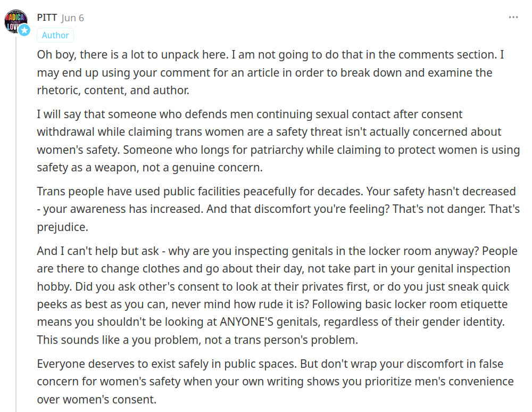The image size is (532, 412).
Task: Click the Jun 6 comment timestamp
Action: pos(73,18)
